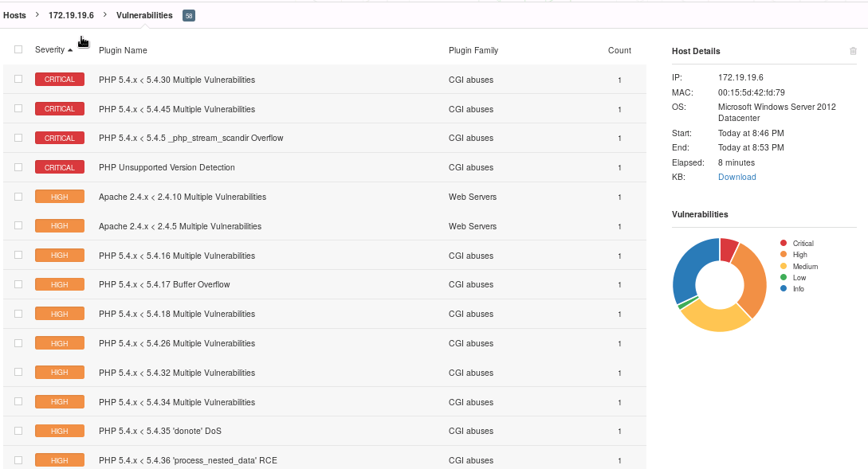Screen dimensions: 868x469
Task: Click the green Low legend marker
Action: pyautogui.click(x=784, y=278)
